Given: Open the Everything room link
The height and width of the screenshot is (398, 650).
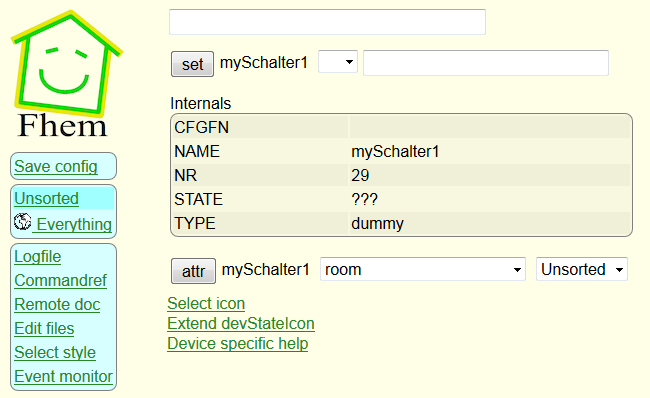Looking at the screenshot, I should coord(74,224).
